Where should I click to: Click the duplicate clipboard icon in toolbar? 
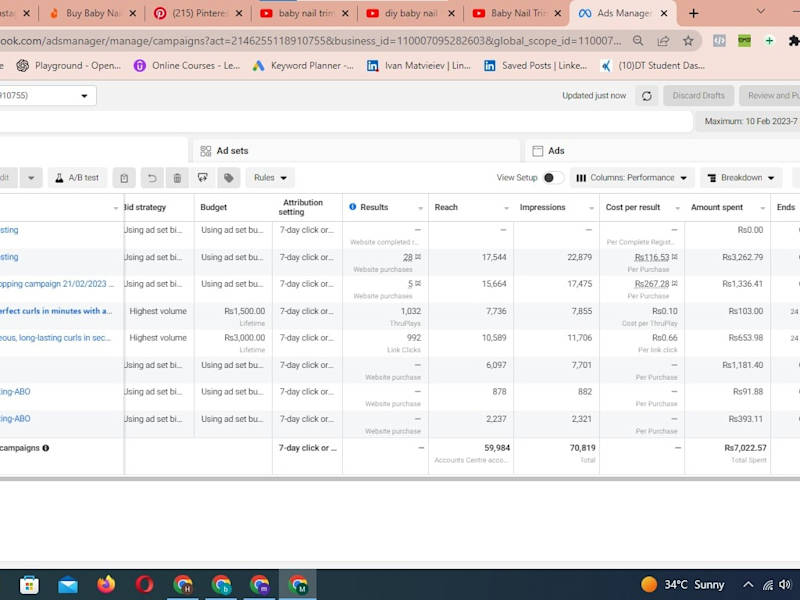pos(124,178)
